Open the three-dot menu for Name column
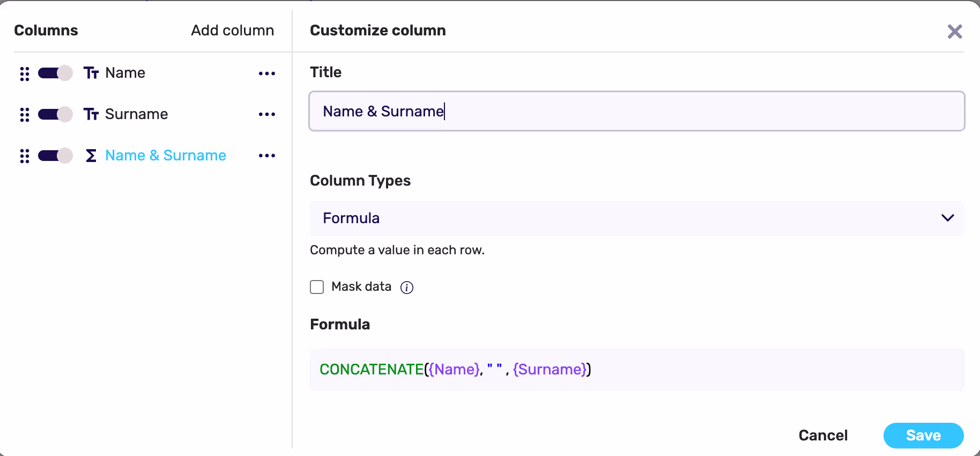980x456 pixels. [x=267, y=73]
